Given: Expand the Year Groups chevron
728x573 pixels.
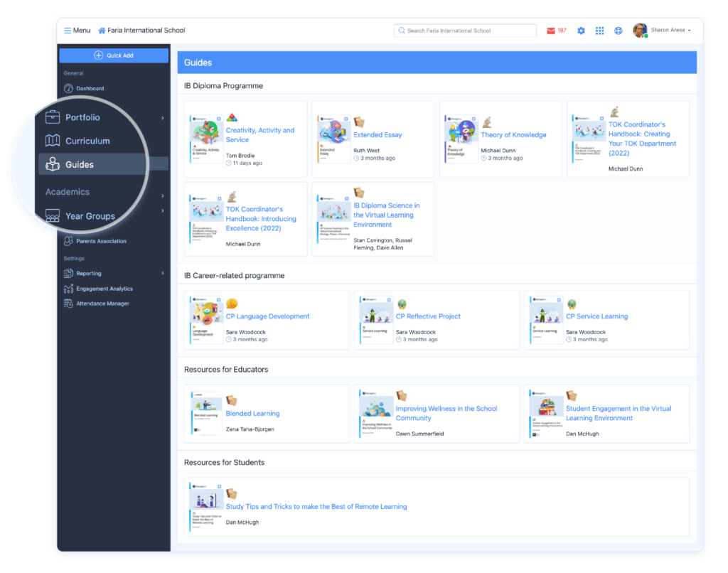Looking at the screenshot, I should tap(163, 210).
